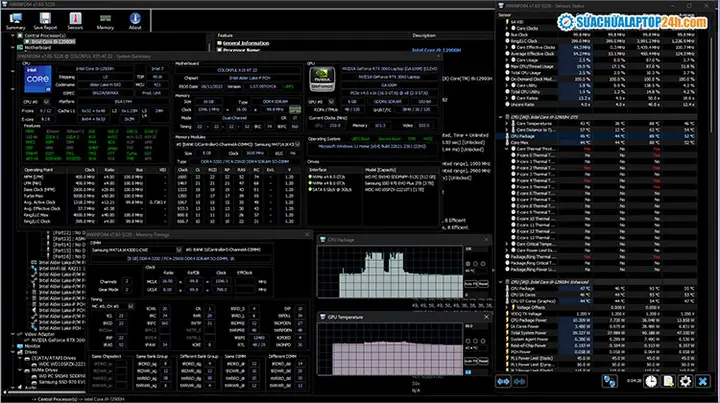The width and height of the screenshot is (720, 403).
Task: Click the network computers icon in Sensors window
Action: point(609,381)
